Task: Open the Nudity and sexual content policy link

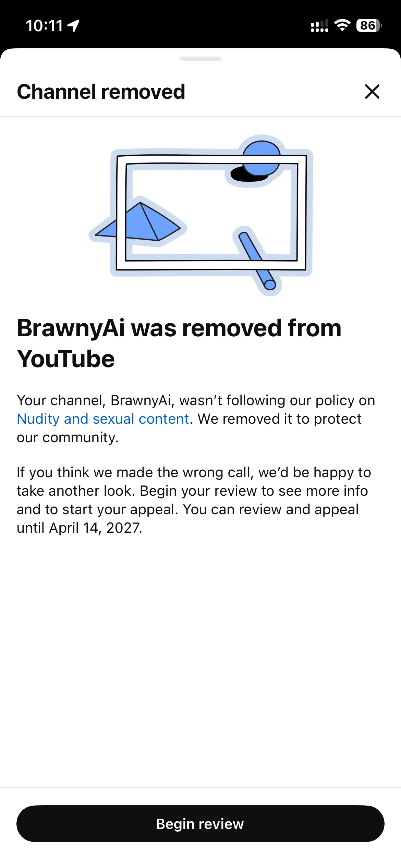Action: pos(103,419)
